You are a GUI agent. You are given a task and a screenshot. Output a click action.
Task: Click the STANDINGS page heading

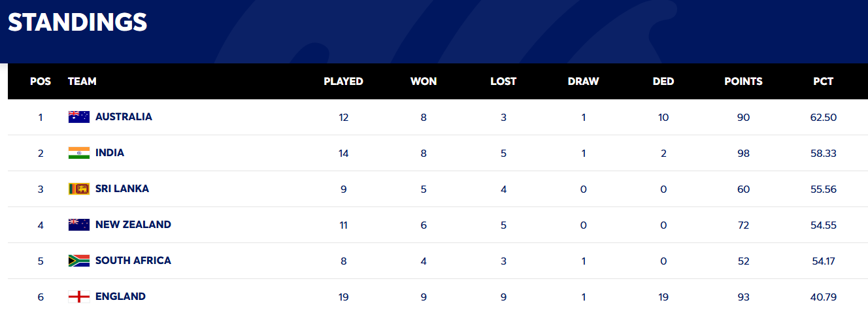point(77,22)
